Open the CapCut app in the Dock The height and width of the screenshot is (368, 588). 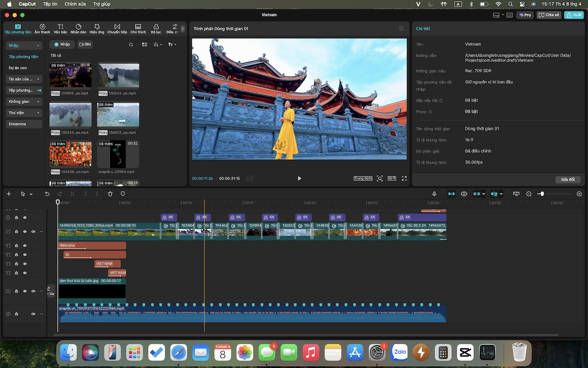[465, 352]
